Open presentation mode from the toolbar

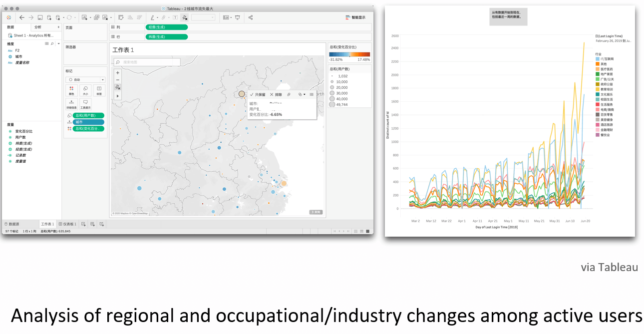[x=237, y=17]
